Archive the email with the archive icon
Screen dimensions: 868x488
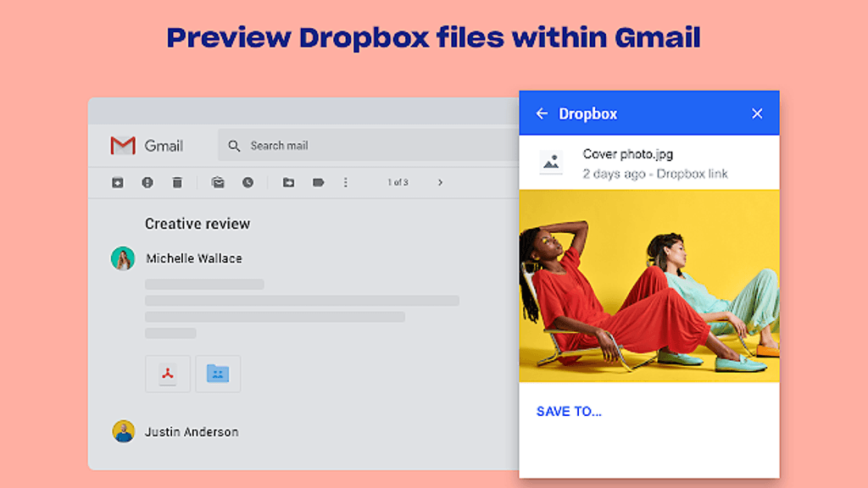118,182
